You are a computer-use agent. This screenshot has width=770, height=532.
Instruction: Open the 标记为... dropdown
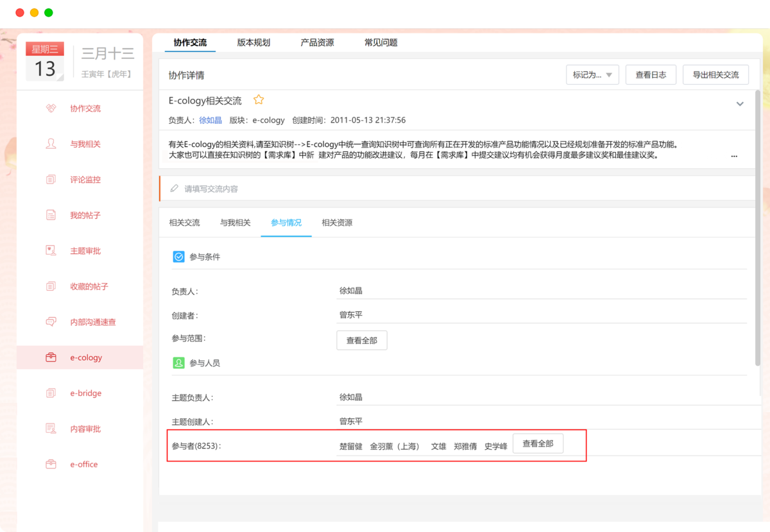(x=592, y=74)
